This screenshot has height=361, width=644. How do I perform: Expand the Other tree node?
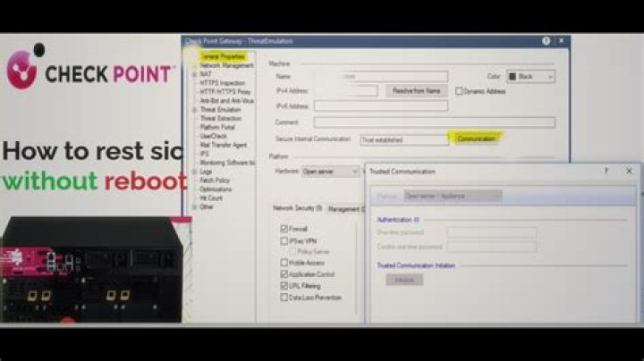[194, 206]
